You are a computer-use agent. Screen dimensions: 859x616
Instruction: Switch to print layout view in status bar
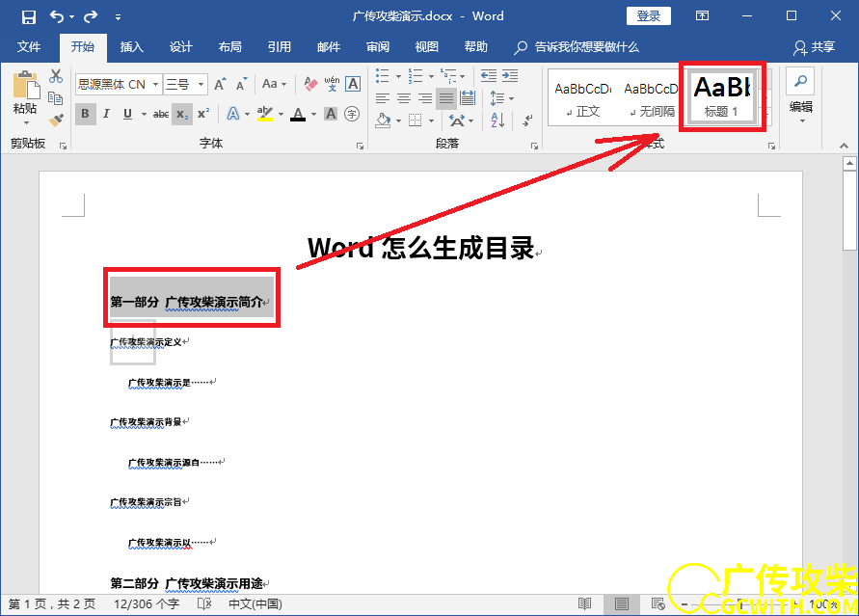[622, 604]
